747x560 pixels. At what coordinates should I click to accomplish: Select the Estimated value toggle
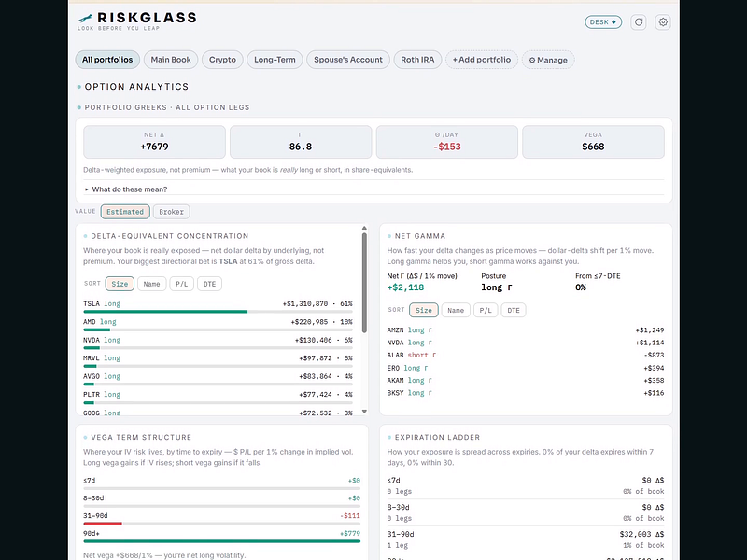tap(125, 212)
